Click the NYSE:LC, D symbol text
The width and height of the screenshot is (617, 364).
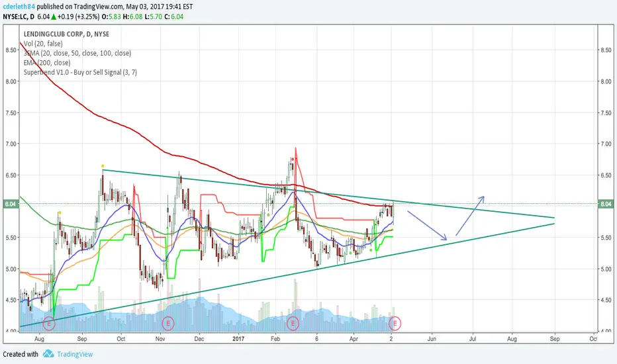click(x=19, y=17)
